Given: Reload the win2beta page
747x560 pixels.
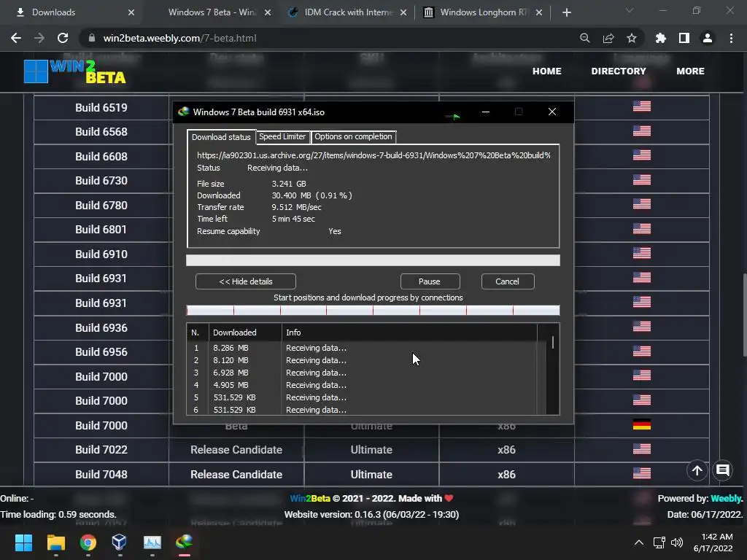Looking at the screenshot, I should point(63,38).
